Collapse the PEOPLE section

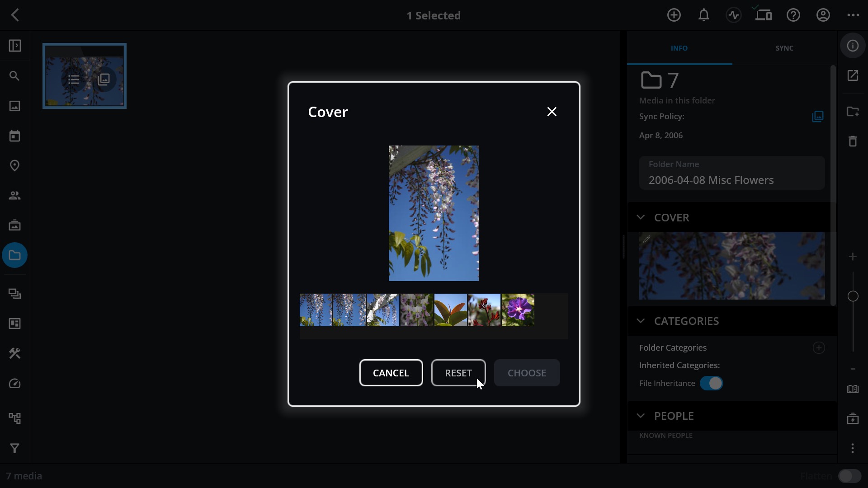[641, 416]
